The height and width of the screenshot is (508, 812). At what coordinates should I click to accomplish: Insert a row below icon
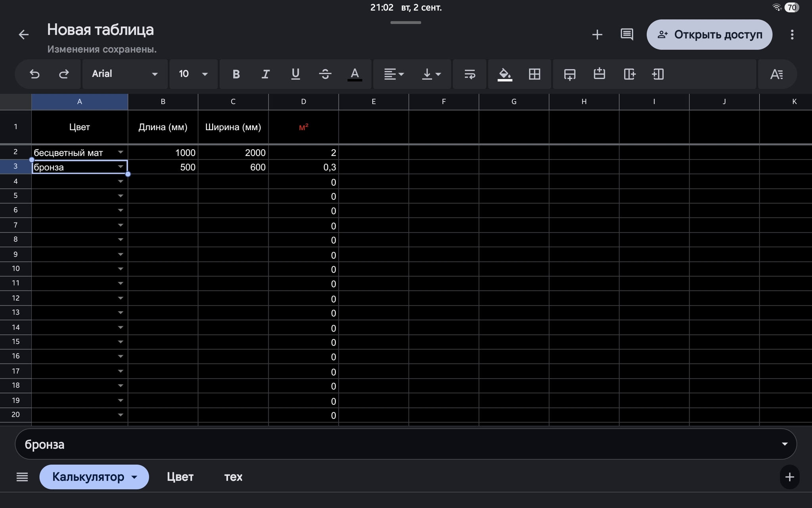(x=570, y=74)
